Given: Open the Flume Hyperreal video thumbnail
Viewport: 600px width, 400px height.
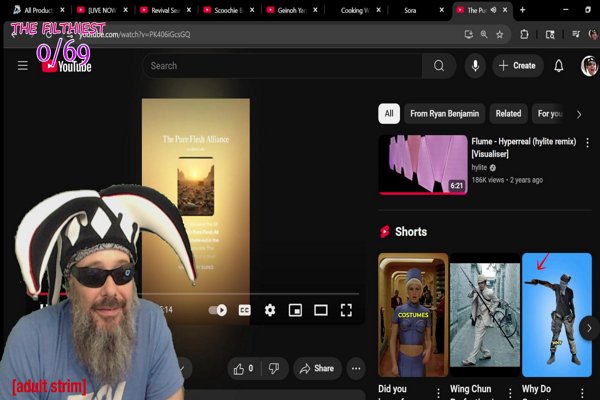Looking at the screenshot, I should click(x=423, y=165).
